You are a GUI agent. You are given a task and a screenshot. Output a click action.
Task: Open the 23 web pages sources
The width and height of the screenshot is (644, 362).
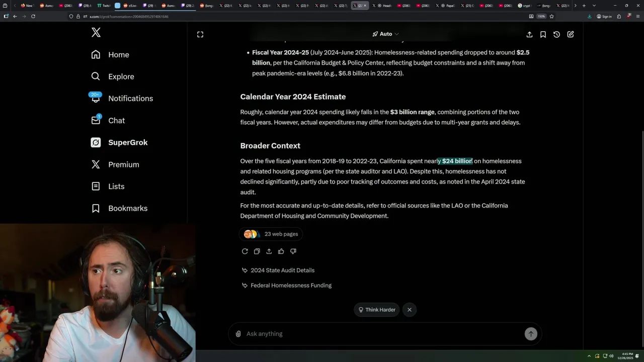point(272,234)
